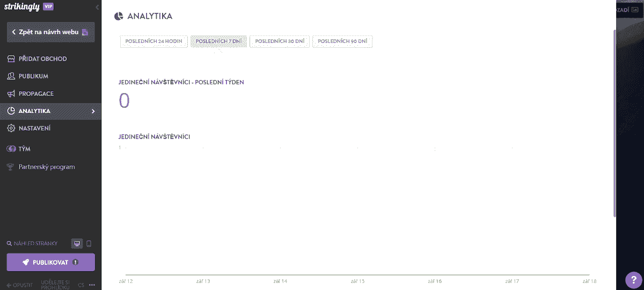Click the Jedineční návštěvníci - poslední týden heading
This screenshot has width=644, height=290.
pyautogui.click(x=181, y=82)
